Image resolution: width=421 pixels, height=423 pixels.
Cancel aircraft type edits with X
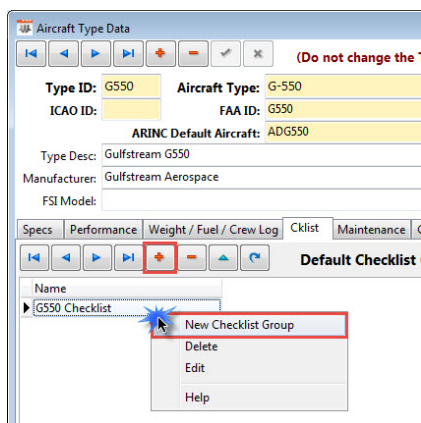258,54
